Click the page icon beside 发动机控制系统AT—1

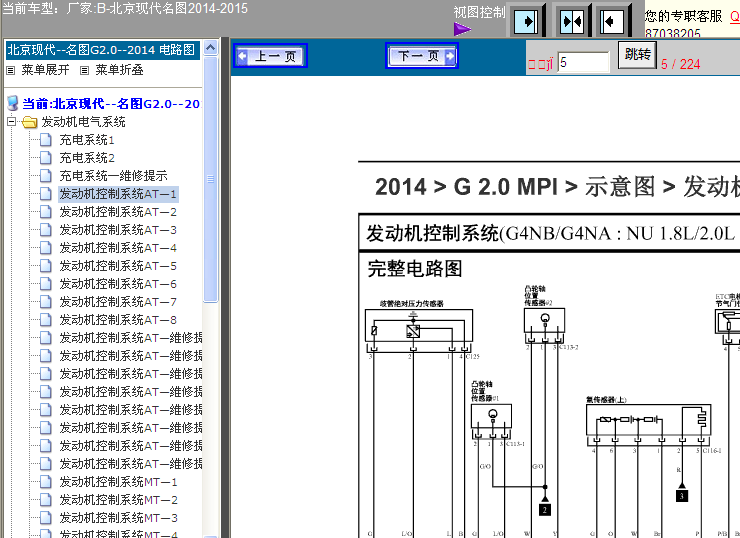click(46, 194)
